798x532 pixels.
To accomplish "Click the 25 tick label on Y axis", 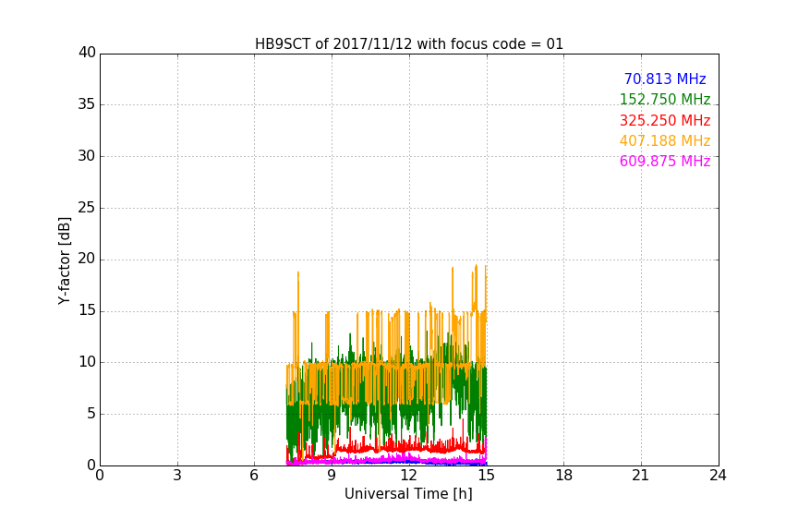I will click(87, 207).
